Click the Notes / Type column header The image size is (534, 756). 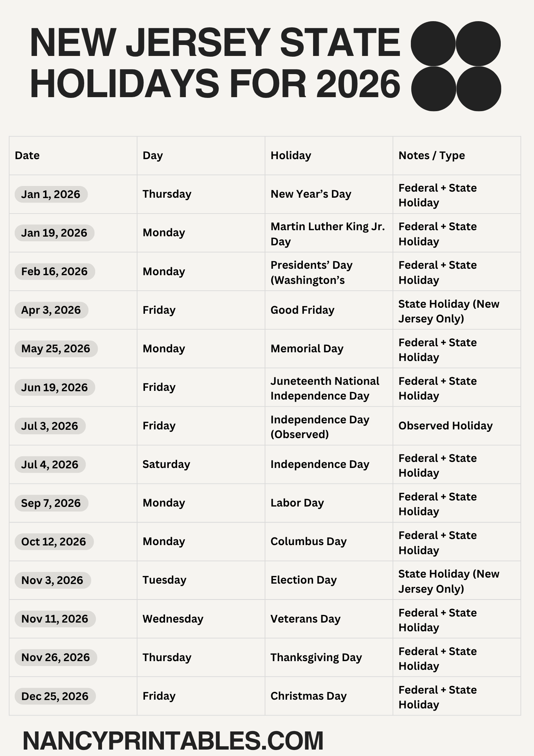click(431, 155)
